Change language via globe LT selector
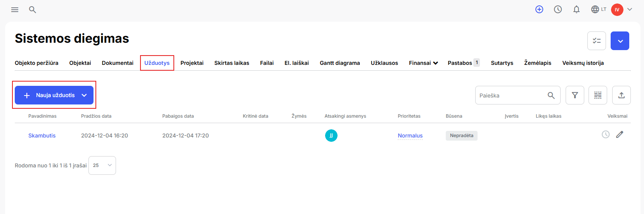This screenshot has height=214, width=644. (x=599, y=9)
